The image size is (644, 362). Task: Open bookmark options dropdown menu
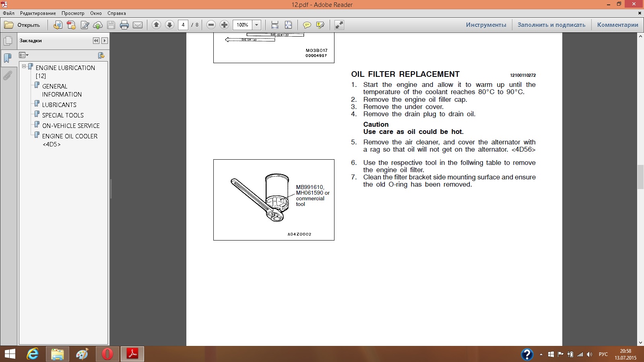click(x=24, y=55)
